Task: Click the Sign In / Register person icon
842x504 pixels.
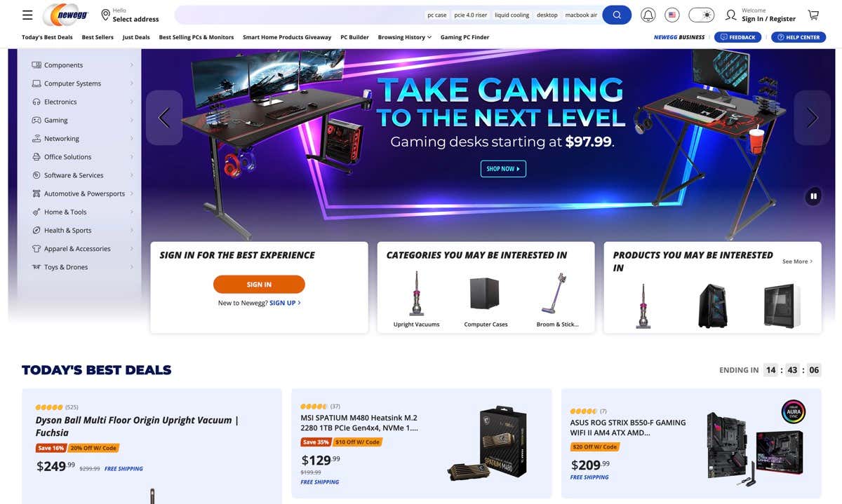Action: click(x=731, y=15)
